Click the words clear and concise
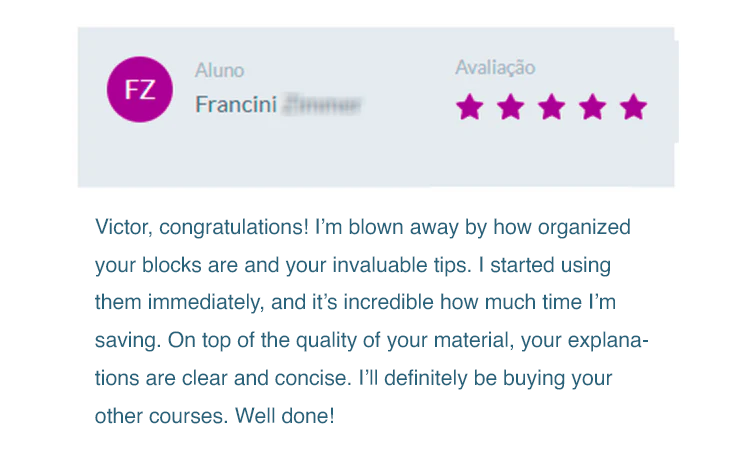This screenshot has width=750, height=457. [266, 378]
